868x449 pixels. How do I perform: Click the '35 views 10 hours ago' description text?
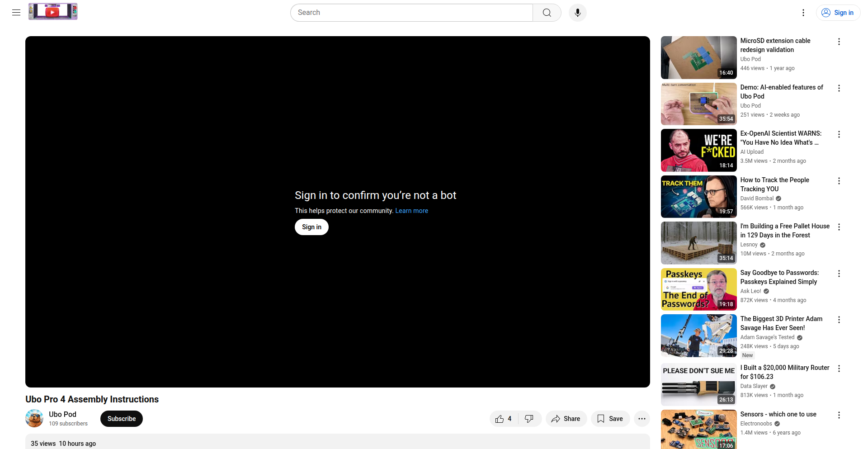63,444
